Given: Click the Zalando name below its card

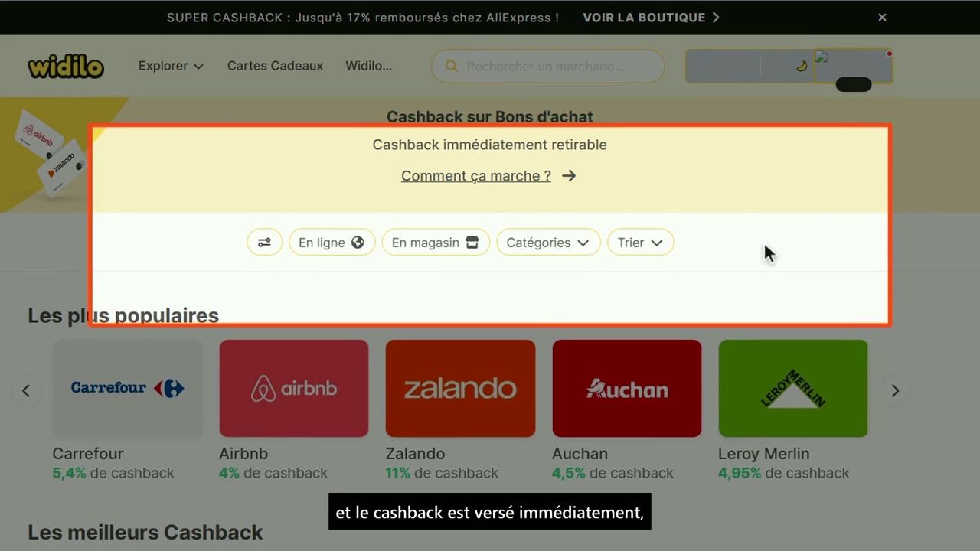Looking at the screenshot, I should [x=415, y=454].
